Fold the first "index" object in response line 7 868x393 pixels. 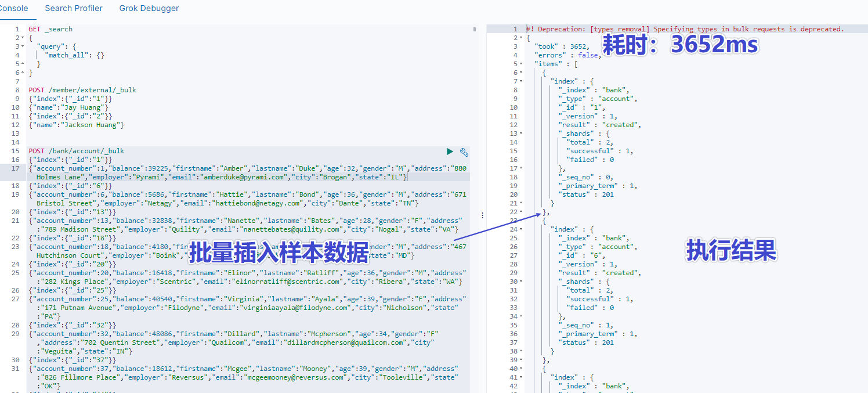coord(520,81)
